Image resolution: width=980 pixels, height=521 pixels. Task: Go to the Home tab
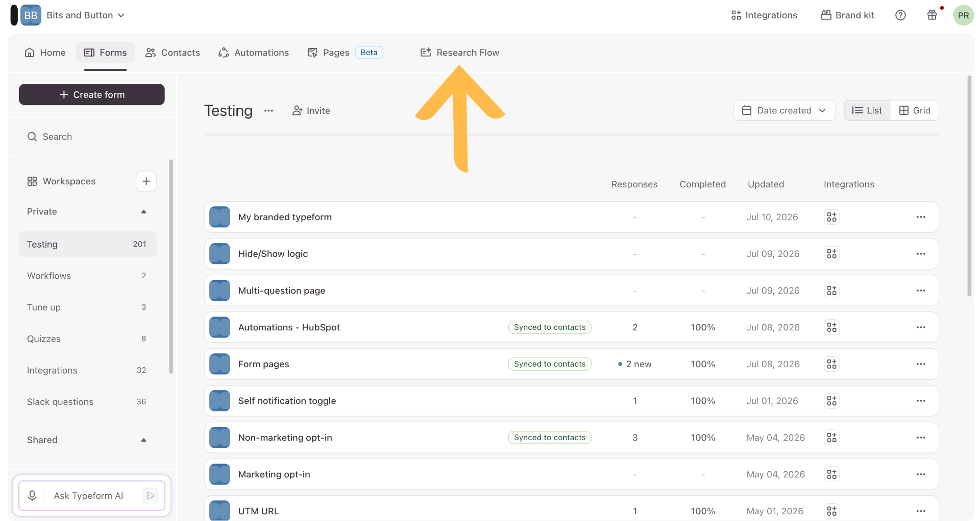click(x=45, y=53)
